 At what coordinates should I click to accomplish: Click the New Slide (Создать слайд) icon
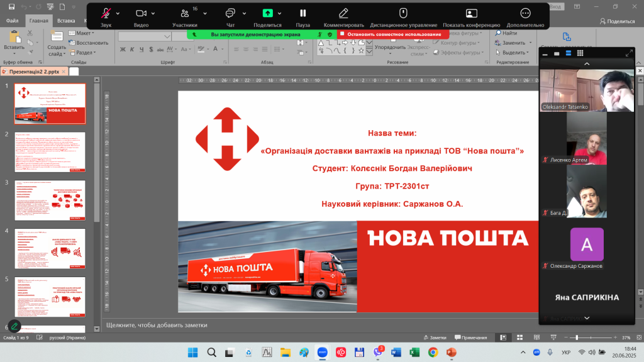coord(57,37)
